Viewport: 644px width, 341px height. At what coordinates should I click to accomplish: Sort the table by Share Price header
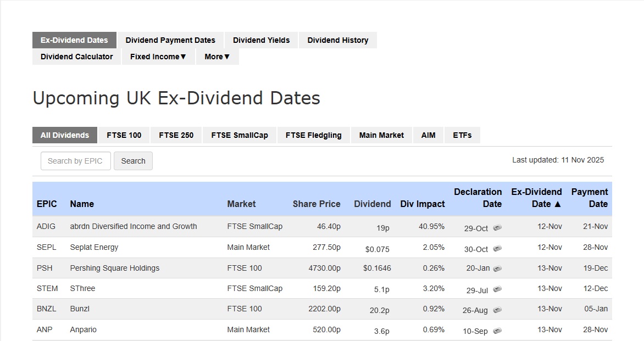[316, 204]
